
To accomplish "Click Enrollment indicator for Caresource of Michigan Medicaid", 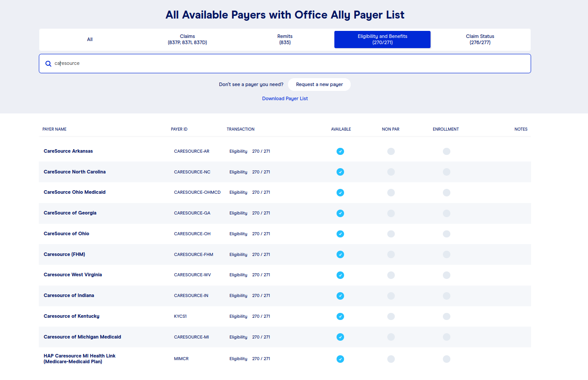I will click(446, 337).
